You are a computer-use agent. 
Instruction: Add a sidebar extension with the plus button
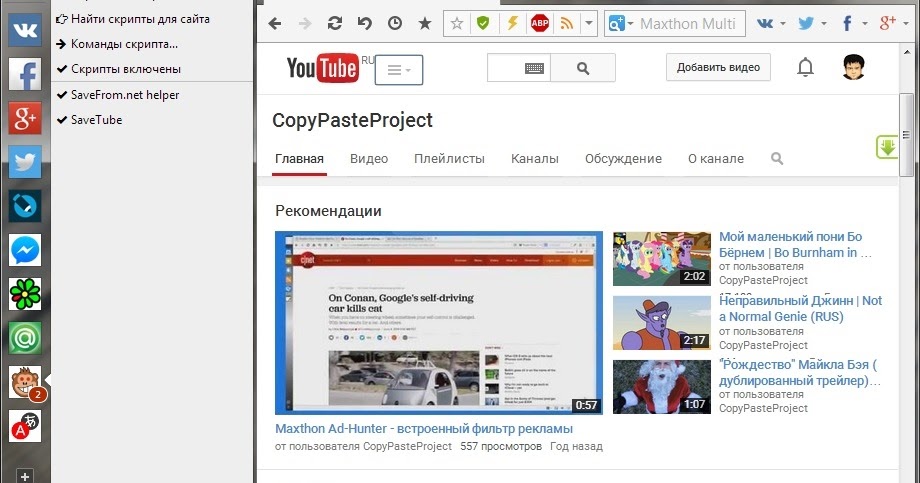click(x=25, y=476)
